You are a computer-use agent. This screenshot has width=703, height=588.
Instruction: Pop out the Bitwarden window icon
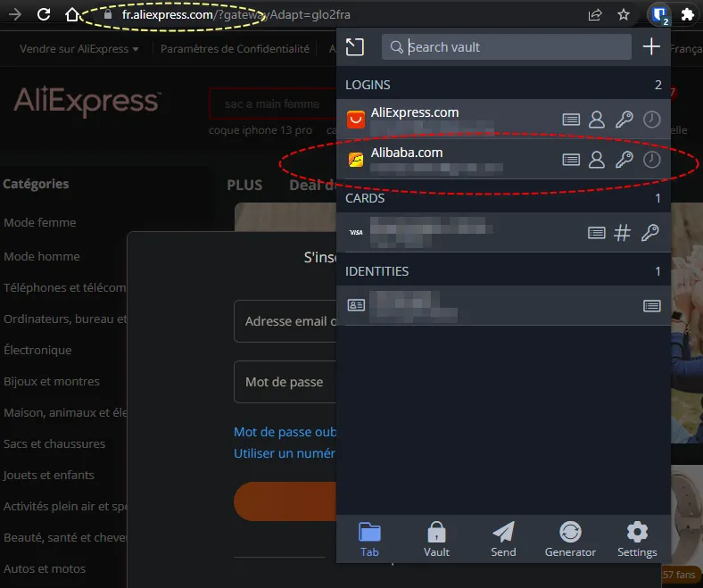pos(355,46)
